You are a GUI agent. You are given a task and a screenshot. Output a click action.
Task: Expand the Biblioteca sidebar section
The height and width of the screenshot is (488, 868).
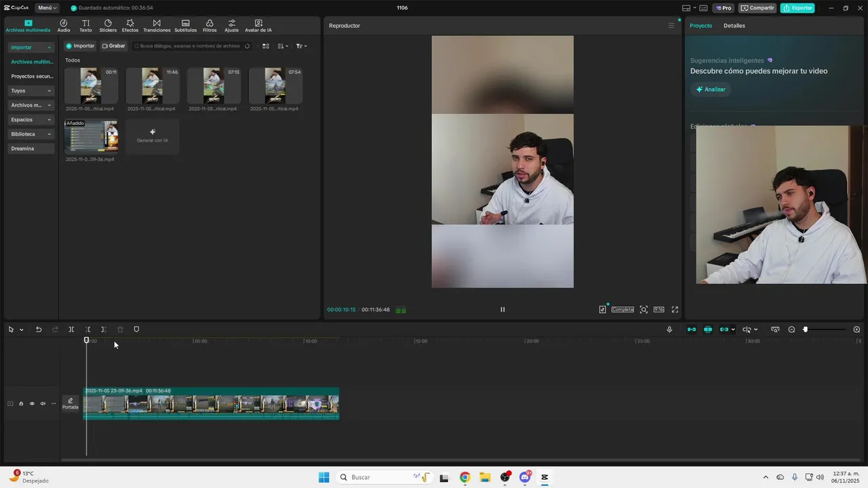pos(31,134)
